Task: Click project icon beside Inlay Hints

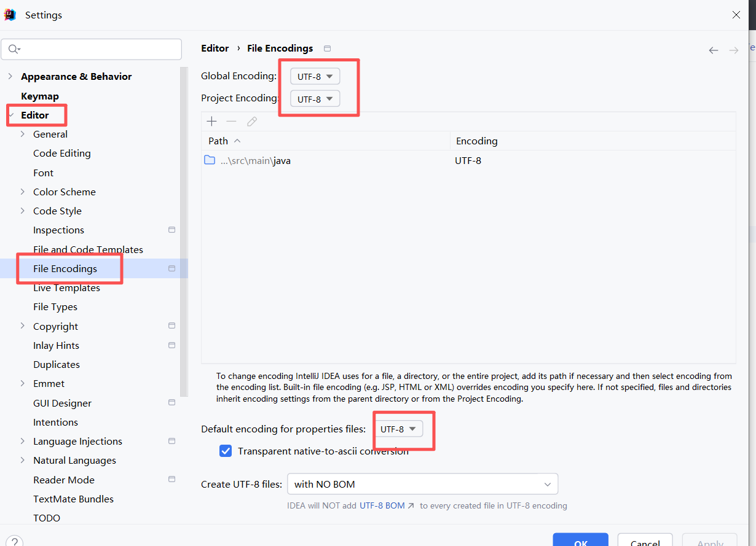Action: tap(172, 345)
